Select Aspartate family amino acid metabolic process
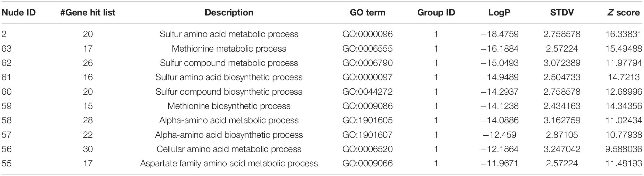 [x=229, y=164]
